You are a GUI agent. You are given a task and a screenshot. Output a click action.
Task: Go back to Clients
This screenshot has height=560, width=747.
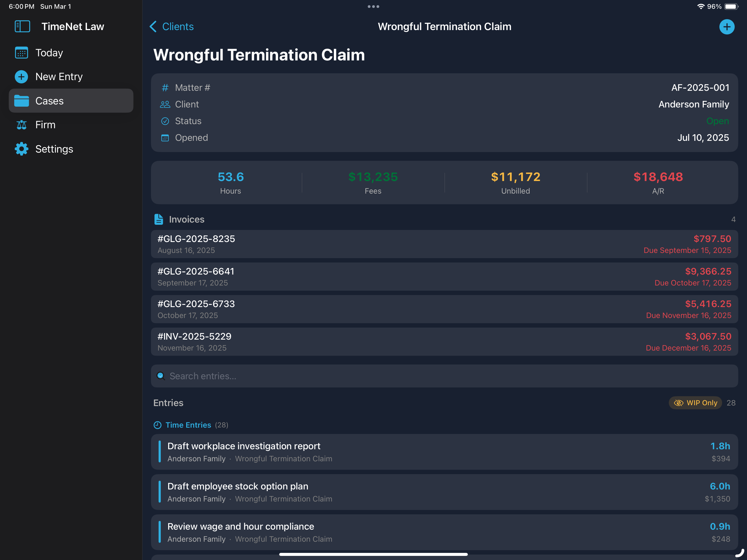(x=172, y=26)
